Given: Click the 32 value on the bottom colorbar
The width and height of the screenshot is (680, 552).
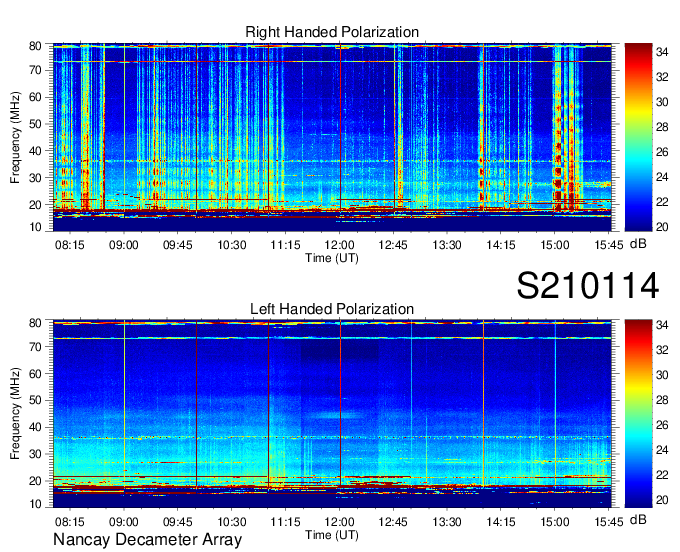Looking at the screenshot, I should tap(662, 350).
